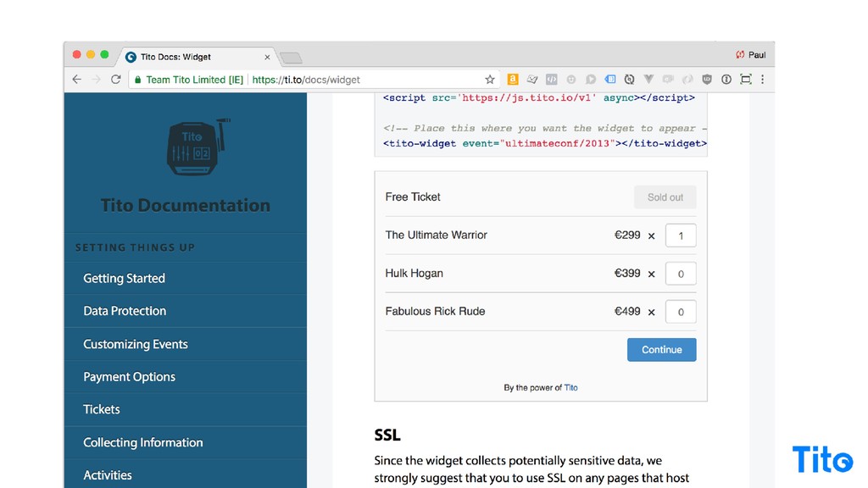Click the gray V-shaped extension icon

point(648,80)
